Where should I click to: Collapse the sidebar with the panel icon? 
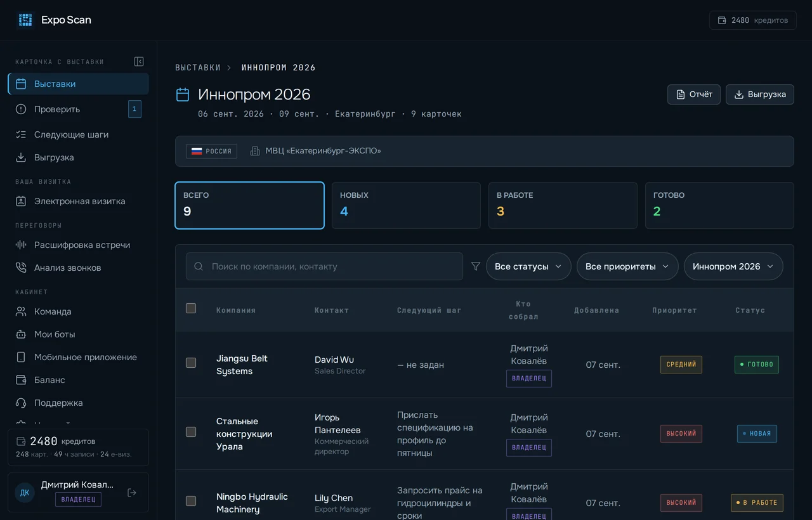(139, 62)
